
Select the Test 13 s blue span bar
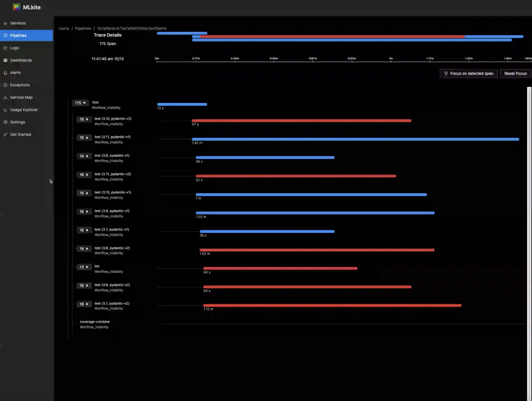coord(182,104)
